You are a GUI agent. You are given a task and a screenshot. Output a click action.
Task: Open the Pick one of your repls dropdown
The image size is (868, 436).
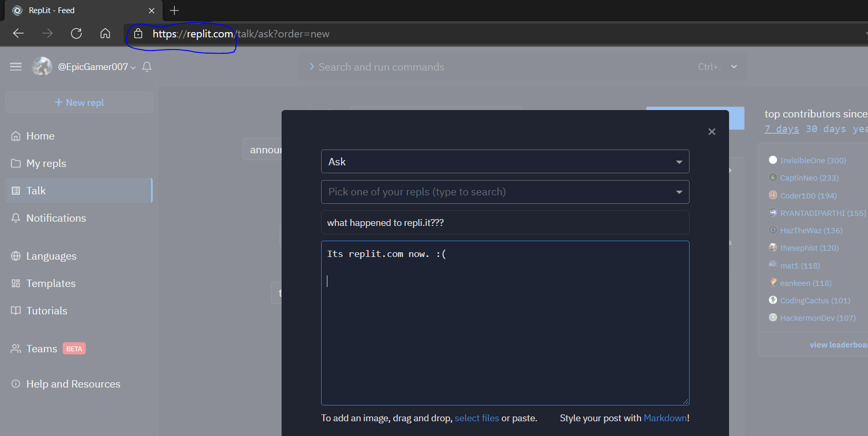[x=505, y=192]
